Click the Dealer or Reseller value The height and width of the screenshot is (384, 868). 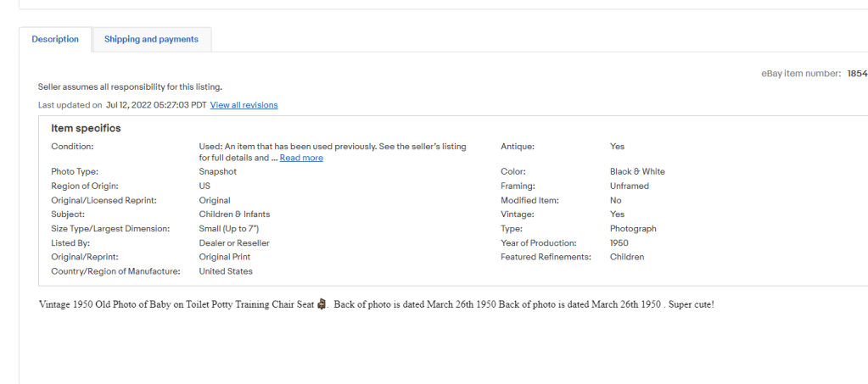click(234, 243)
